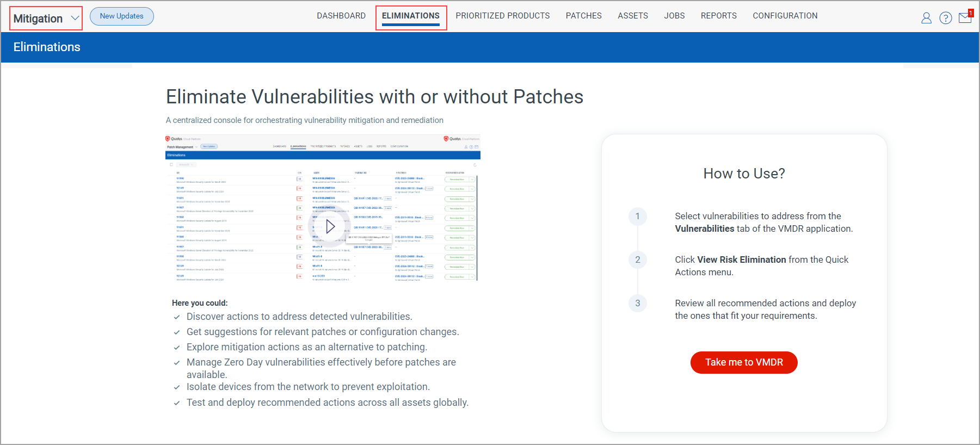This screenshot has width=980, height=445.
Task: Open the Reports tab
Action: point(719,16)
